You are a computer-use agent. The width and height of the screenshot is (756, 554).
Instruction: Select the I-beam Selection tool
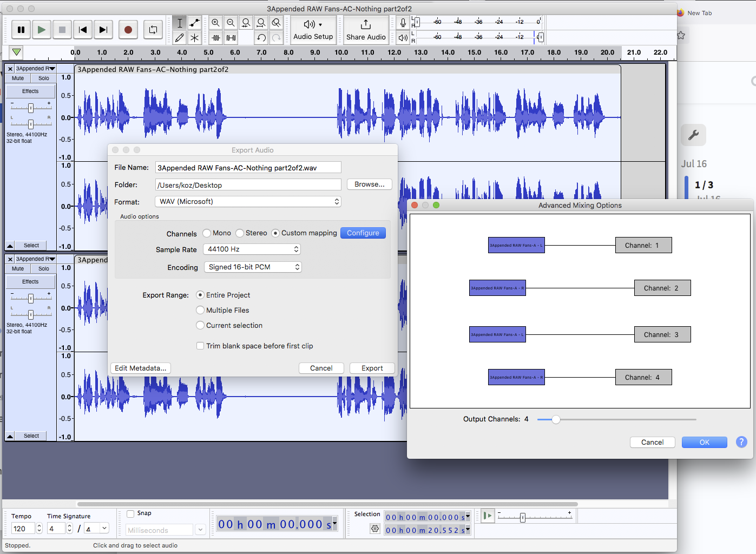coord(180,23)
